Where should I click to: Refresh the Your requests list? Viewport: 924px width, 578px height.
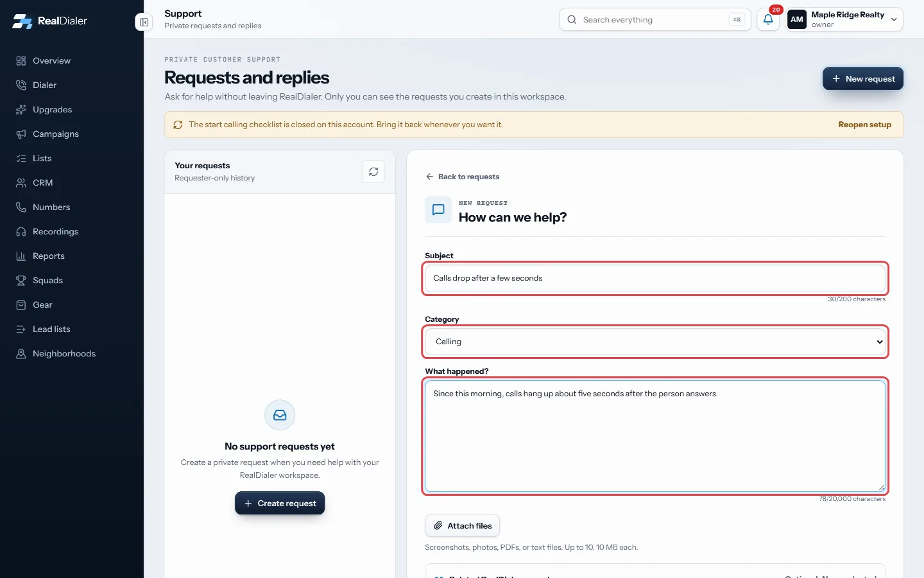(373, 171)
